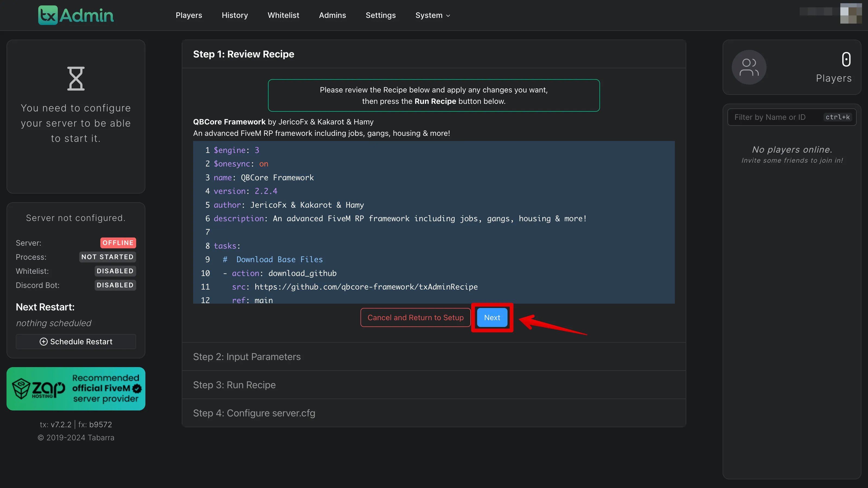Click the 'tasks:' line in the recipe
Image resolution: width=868 pixels, height=488 pixels.
tap(227, 246)
